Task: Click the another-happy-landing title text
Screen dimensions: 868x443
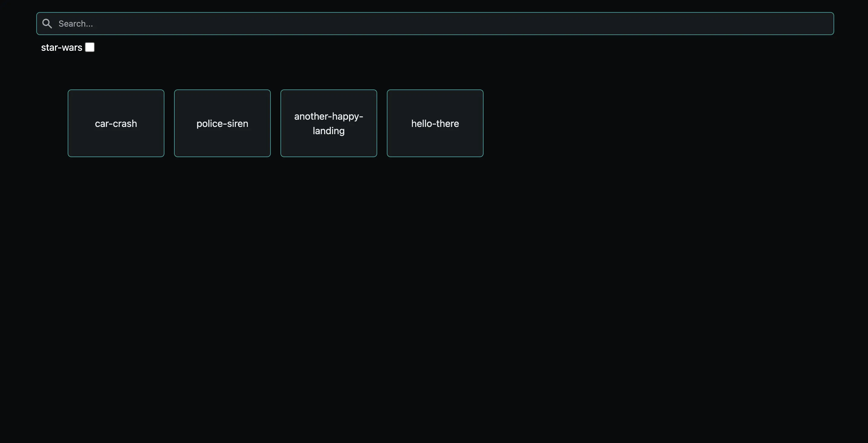Action: click(329, 123)
